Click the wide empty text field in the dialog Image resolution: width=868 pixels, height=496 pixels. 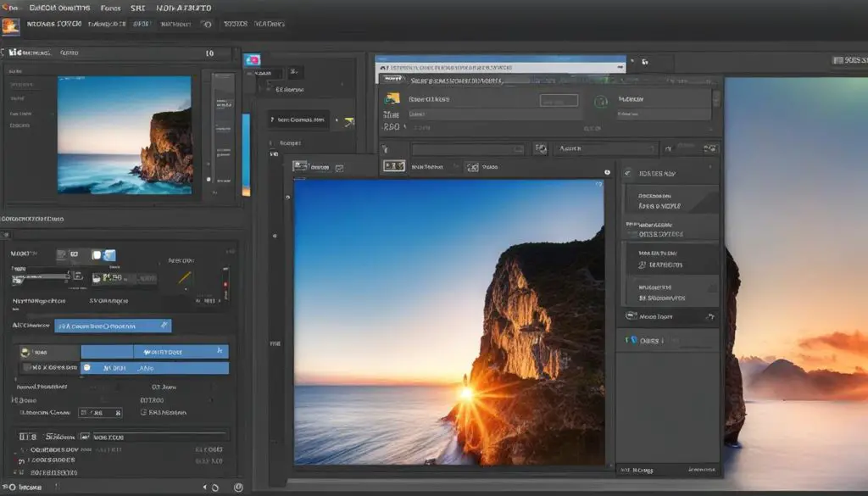click(468, 149)
